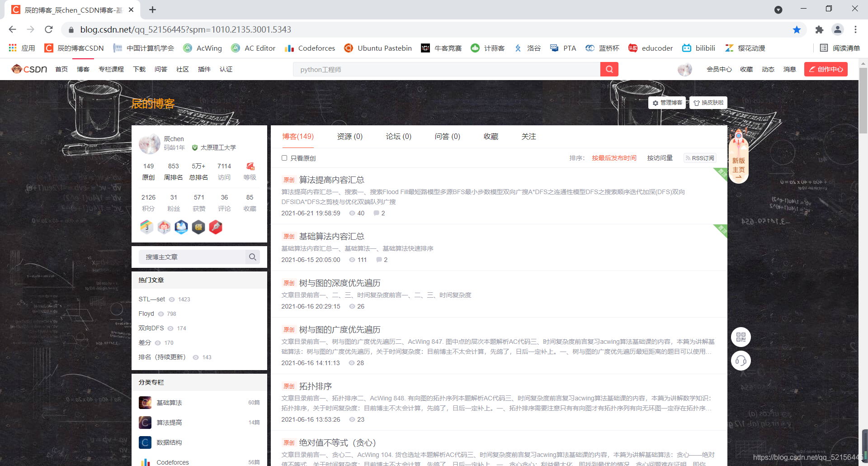The width and height of the screenshot is (868, 466).
Task: Open hot article STL—set
Action: 152,299
